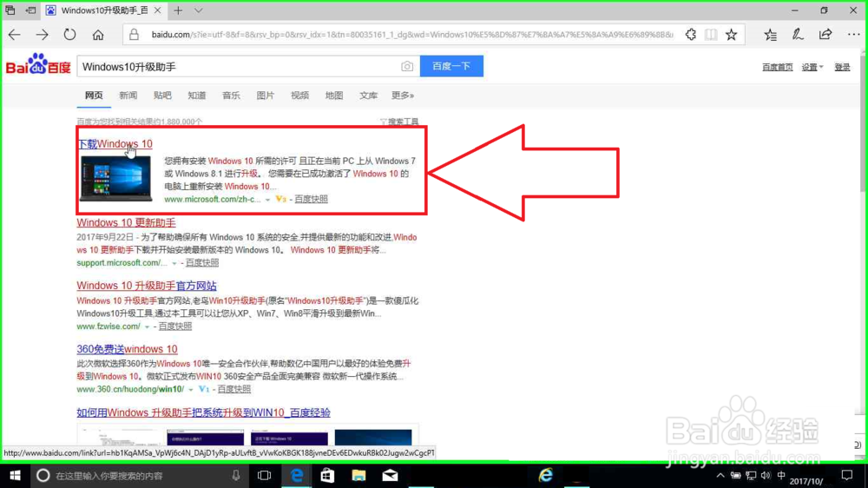868x488 pixels.
Task: Open the 更多» tab menu
Action: [x=403, y=96]
